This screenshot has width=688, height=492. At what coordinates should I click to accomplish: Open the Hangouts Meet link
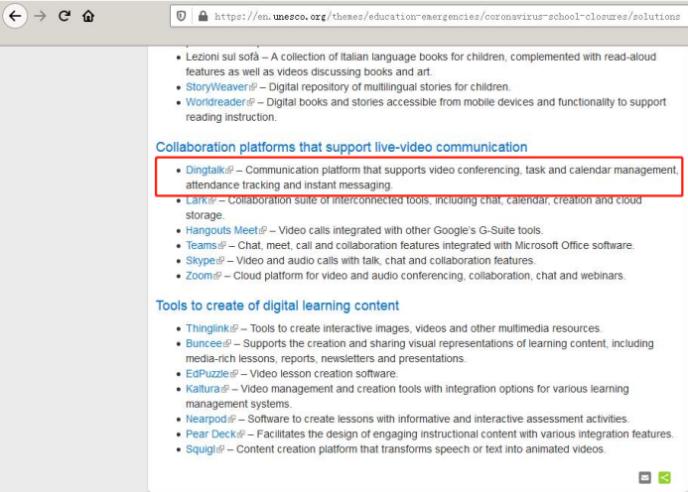pyautogui.click(x=222, y=230)
